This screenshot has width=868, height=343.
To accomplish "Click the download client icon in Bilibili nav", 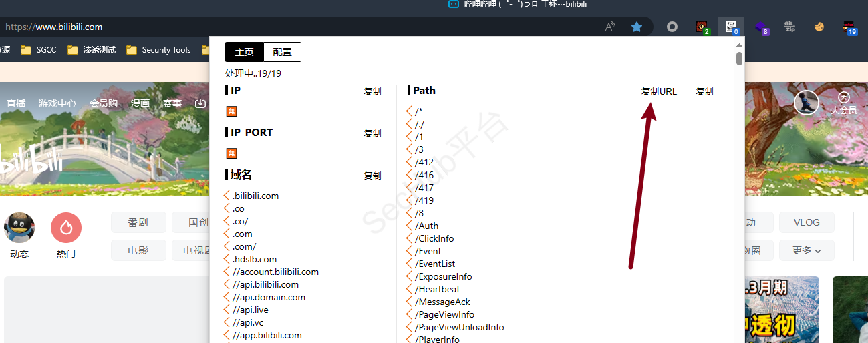I will coord(200,103).
